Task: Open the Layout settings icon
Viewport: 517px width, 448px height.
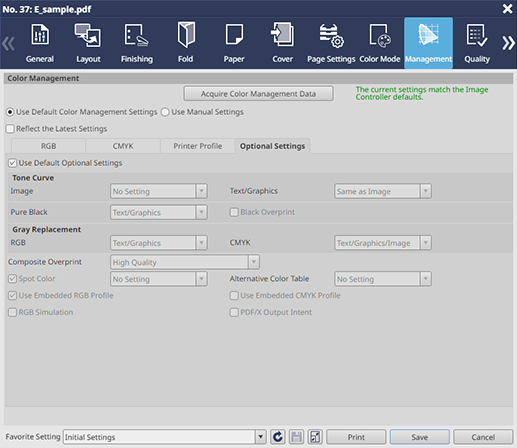Action: [88, 43]
